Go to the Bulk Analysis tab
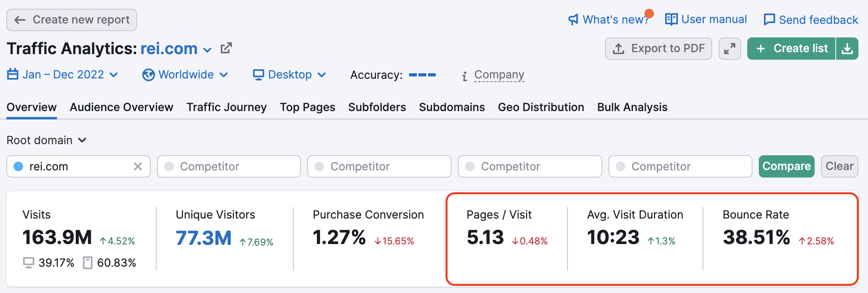The height and width of the screenshot is (293, 868). click(x=632, y=107)
